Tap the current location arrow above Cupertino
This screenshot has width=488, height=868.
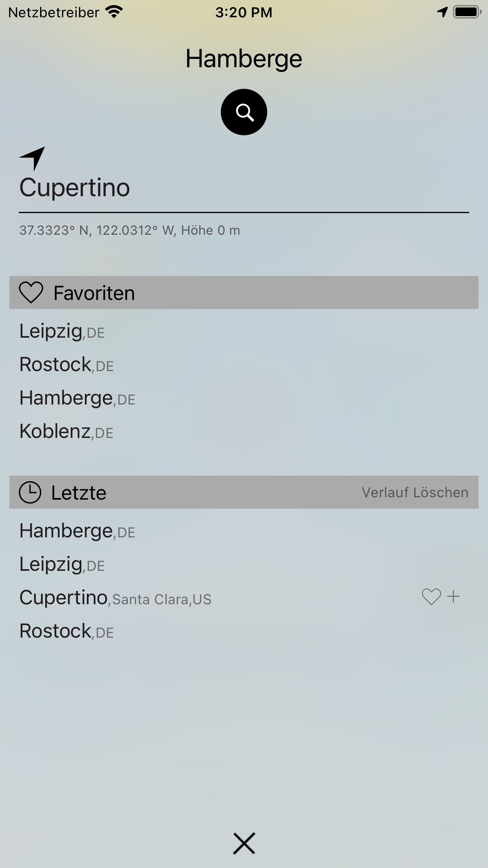(x=32, y=158)
